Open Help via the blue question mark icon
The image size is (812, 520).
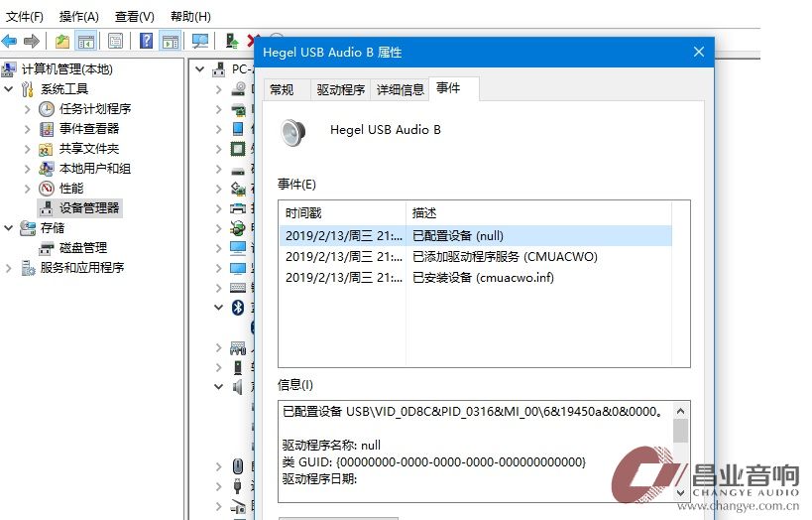[x=147, y=41]
